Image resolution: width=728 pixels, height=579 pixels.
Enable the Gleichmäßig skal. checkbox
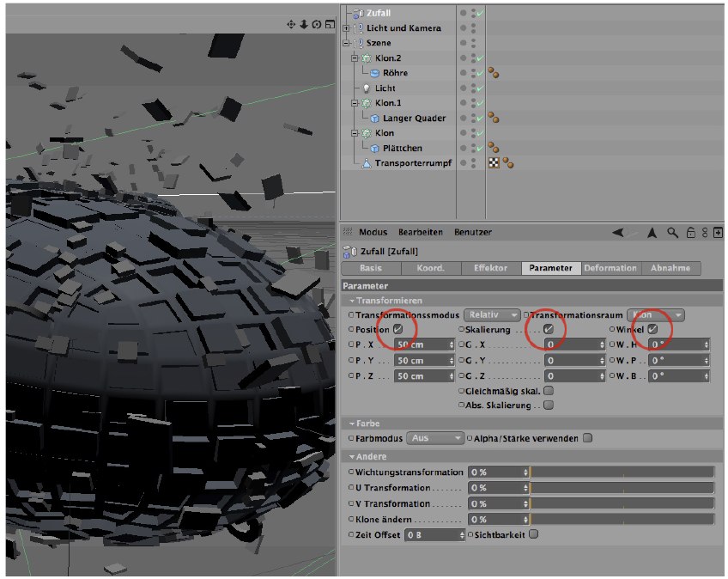pos(548,391)
